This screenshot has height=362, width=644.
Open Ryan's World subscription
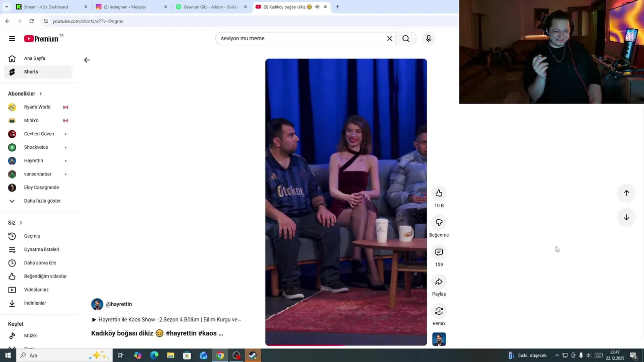(38, 107)
